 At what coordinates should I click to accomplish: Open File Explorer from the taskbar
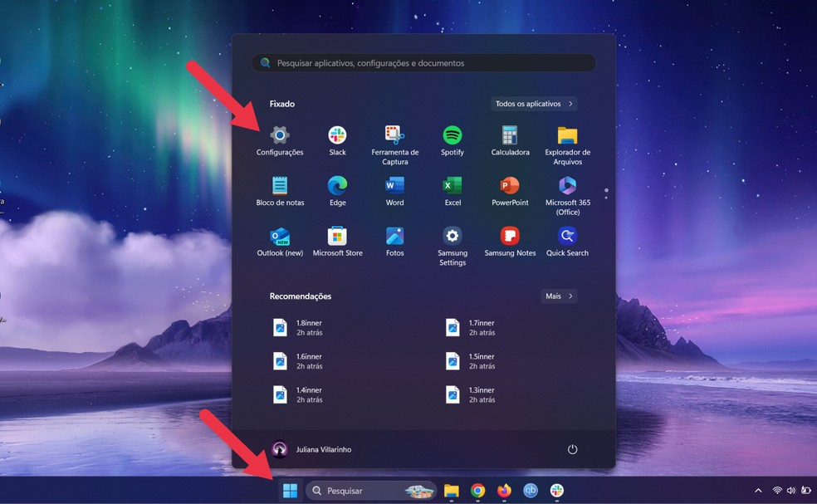pos(451,491)
